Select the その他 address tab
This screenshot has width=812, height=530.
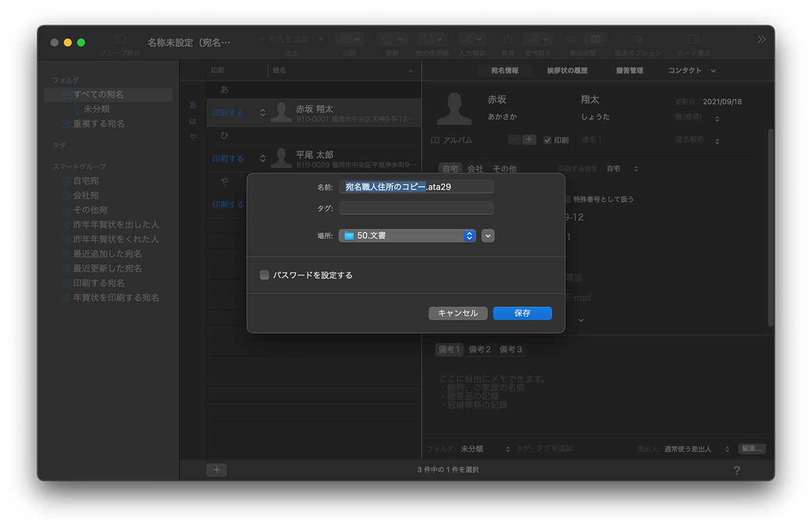coord(505,169)
